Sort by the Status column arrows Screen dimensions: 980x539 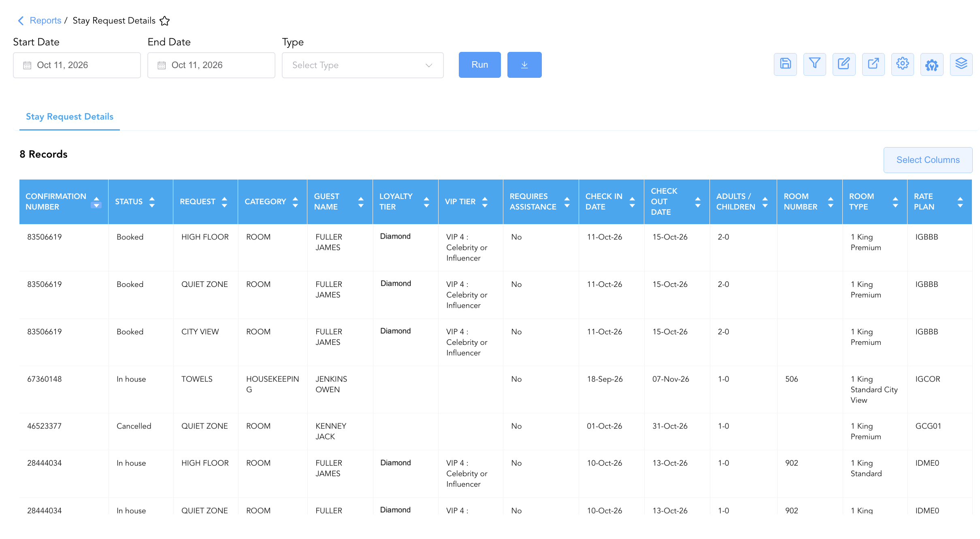(x=152, y=202)
